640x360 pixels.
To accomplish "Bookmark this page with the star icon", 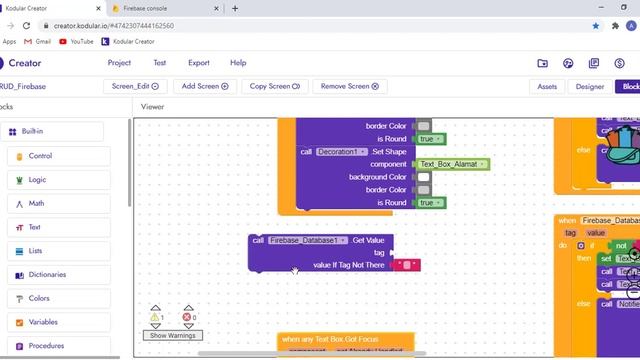I will [596, 26].
